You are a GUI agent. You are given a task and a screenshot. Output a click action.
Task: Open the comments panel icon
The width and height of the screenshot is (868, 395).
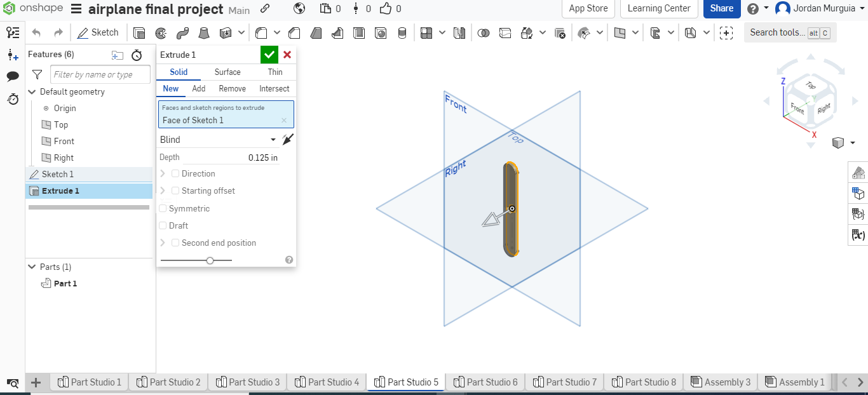[x=13, y=76]
